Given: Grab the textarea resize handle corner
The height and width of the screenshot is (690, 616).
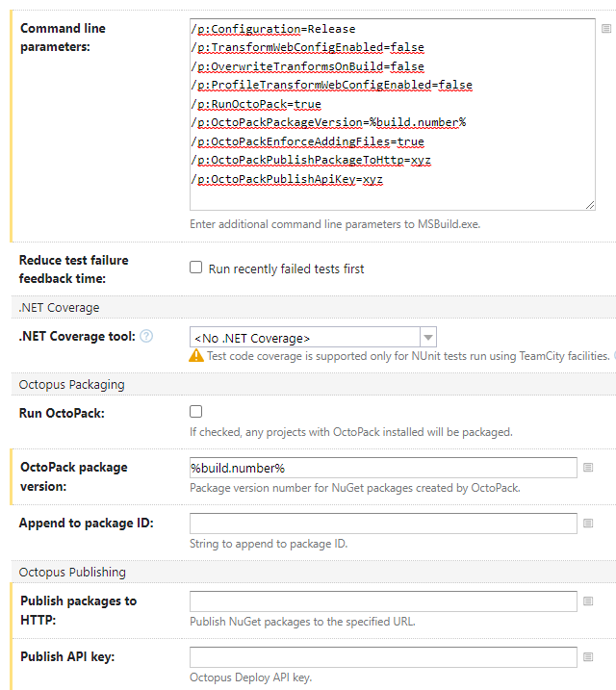Looking at the screenshot, I should point(590,205).
